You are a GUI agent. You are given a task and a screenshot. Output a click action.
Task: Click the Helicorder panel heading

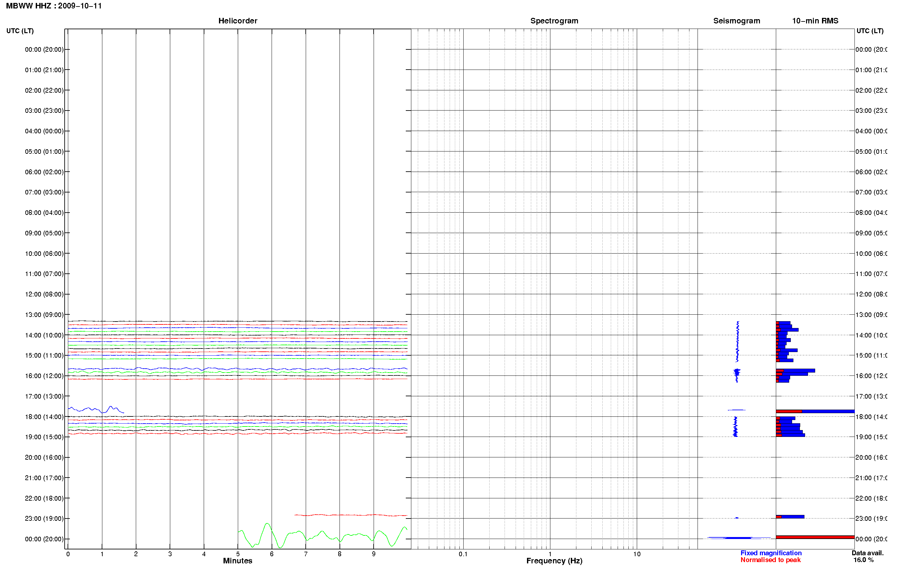pos(237,21)
